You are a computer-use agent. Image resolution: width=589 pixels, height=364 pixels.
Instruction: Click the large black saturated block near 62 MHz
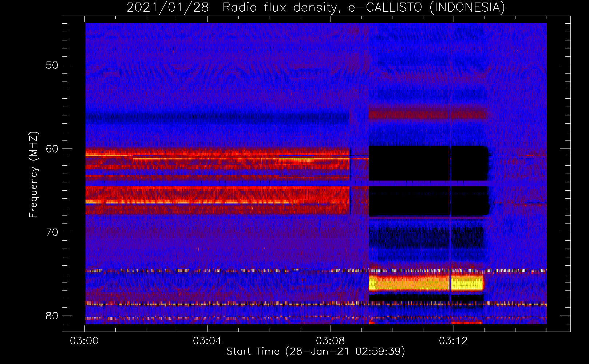coord(428,163)
